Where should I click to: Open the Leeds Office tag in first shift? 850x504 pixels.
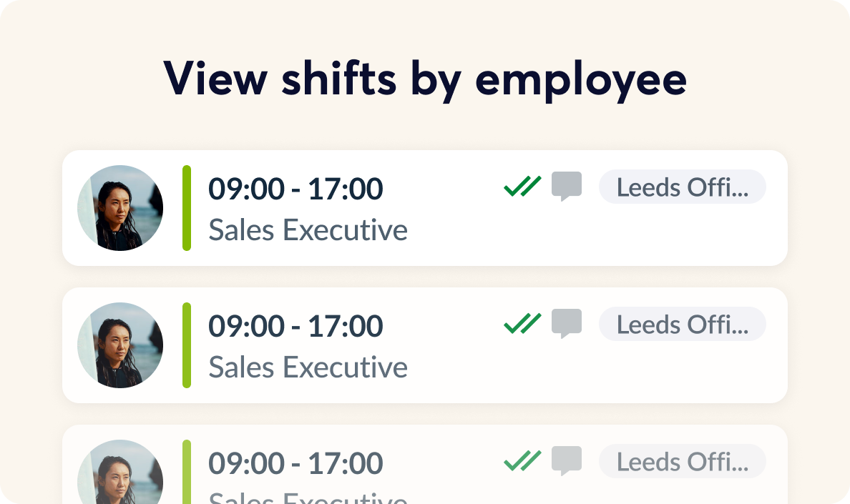682,187
